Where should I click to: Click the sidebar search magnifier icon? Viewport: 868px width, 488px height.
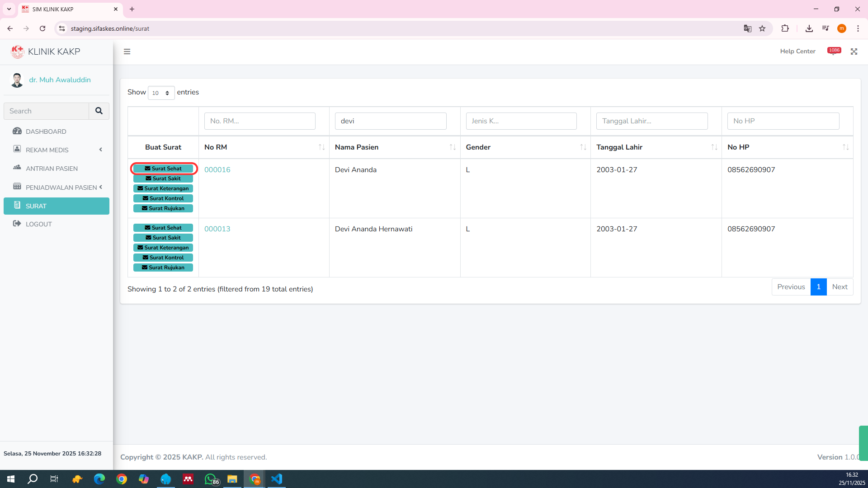99,111
